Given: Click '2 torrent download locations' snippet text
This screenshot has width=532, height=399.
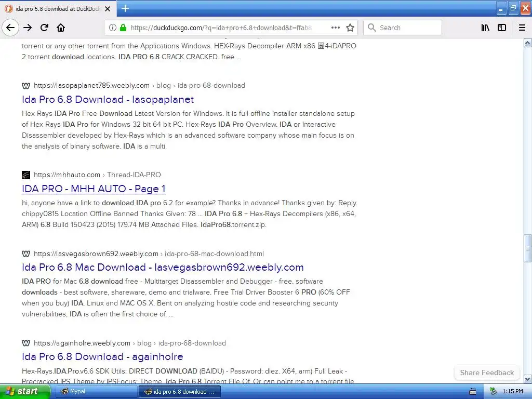Looking at the screenshot, I should pyautogui.click(x=69, y=57).
